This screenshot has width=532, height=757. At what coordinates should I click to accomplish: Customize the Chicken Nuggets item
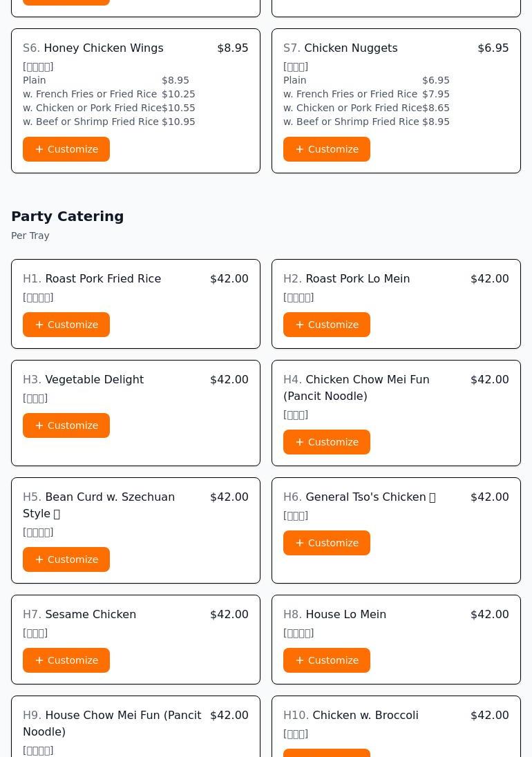coord(326,149)
